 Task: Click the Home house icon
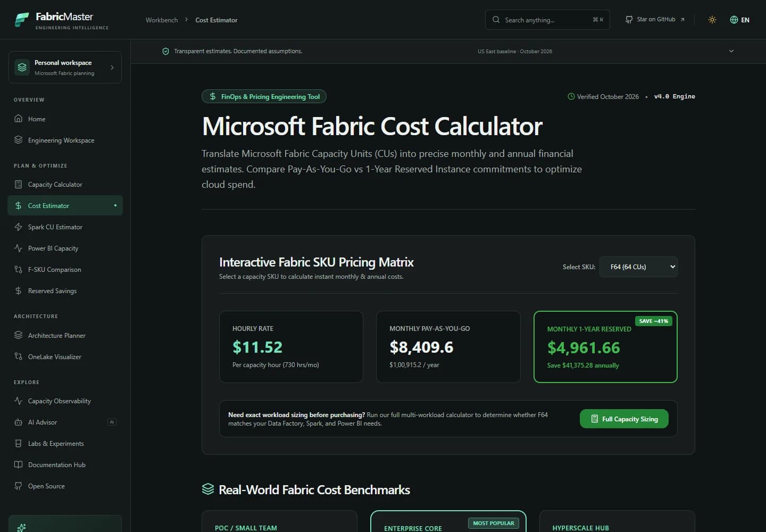point(19,119)
